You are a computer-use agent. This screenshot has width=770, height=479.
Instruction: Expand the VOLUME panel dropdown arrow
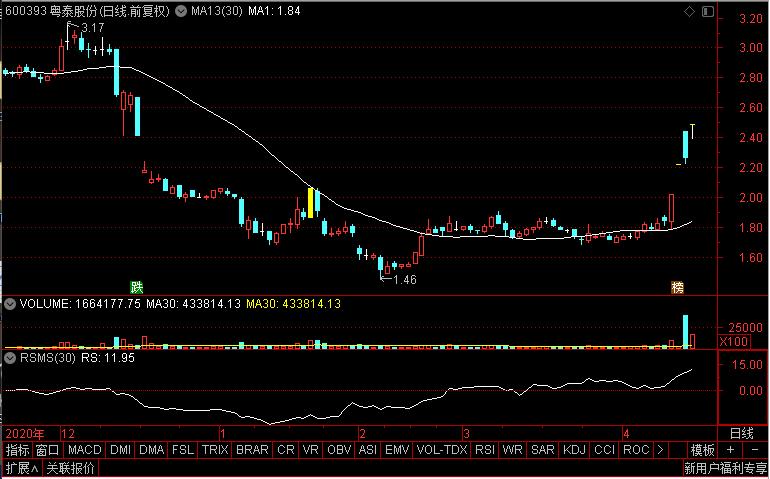pos(9,304)
